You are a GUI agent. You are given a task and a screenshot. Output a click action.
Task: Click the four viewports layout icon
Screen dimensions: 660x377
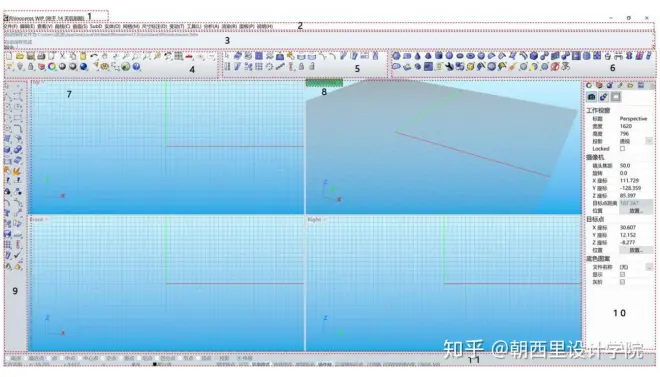point(178,56)
